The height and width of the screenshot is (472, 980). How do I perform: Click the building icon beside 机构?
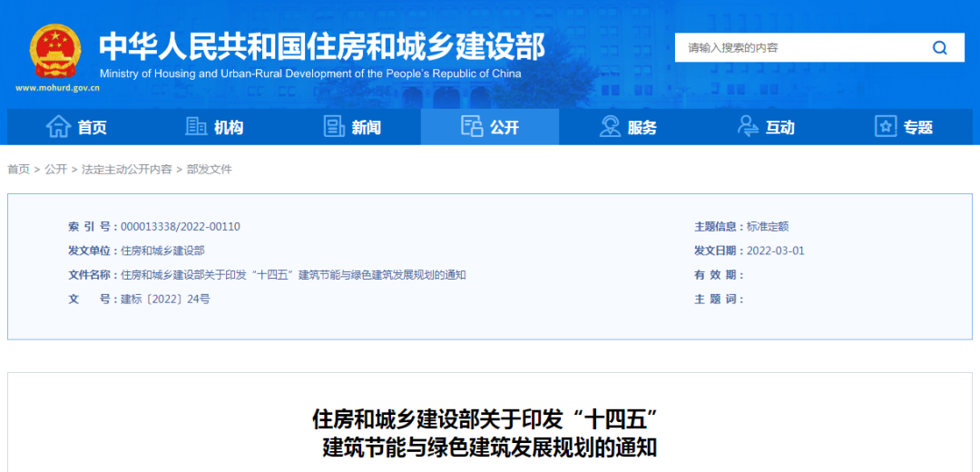click(196, 127)
